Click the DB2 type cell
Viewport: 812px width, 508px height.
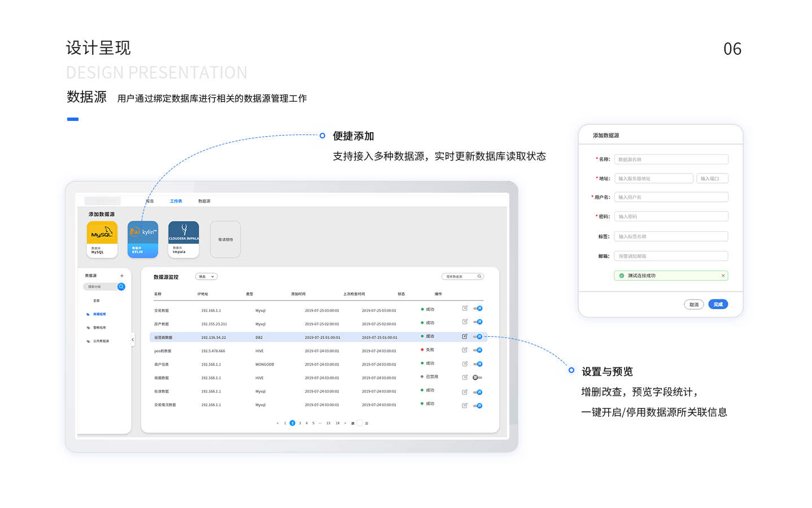click(259, 337)
